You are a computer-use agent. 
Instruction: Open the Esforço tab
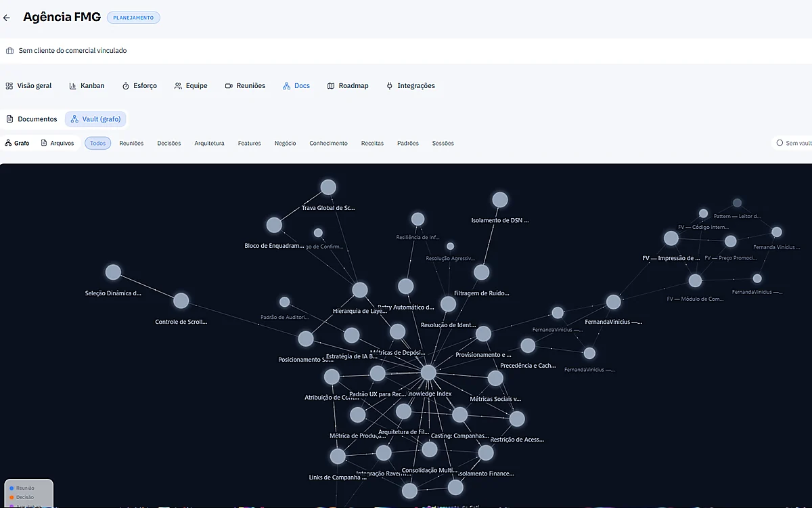pos(139,86)
